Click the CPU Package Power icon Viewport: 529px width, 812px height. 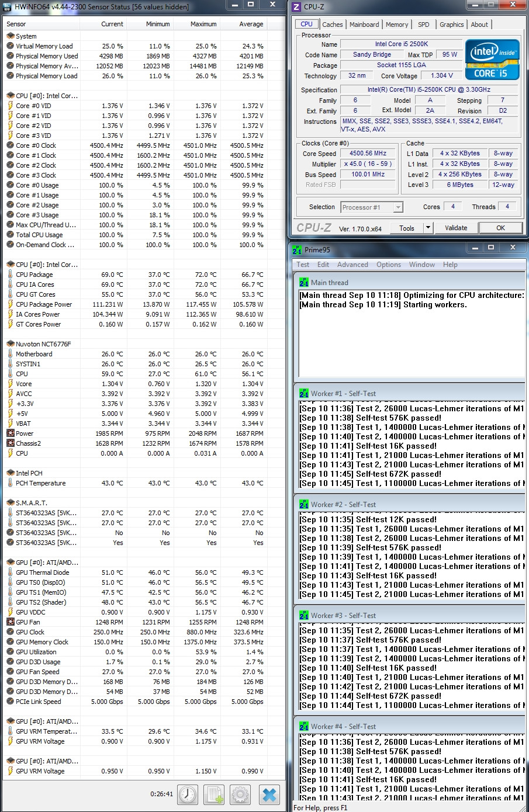pos(10,304)
